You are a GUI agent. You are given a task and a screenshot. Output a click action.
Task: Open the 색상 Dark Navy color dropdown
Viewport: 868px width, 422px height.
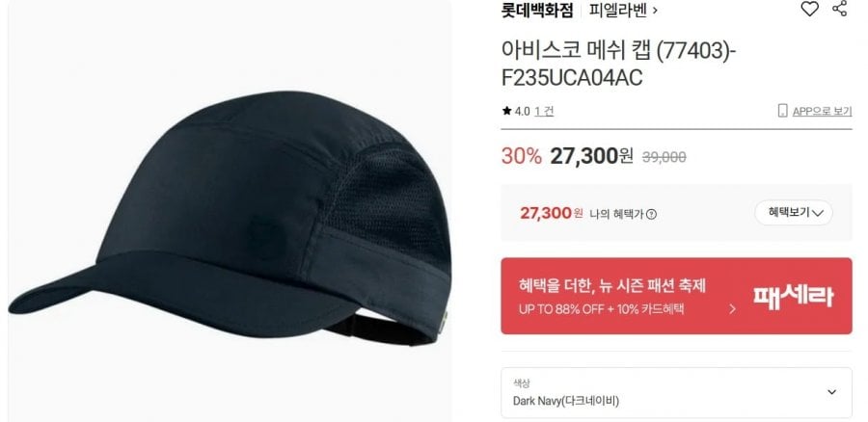point(676,393)
